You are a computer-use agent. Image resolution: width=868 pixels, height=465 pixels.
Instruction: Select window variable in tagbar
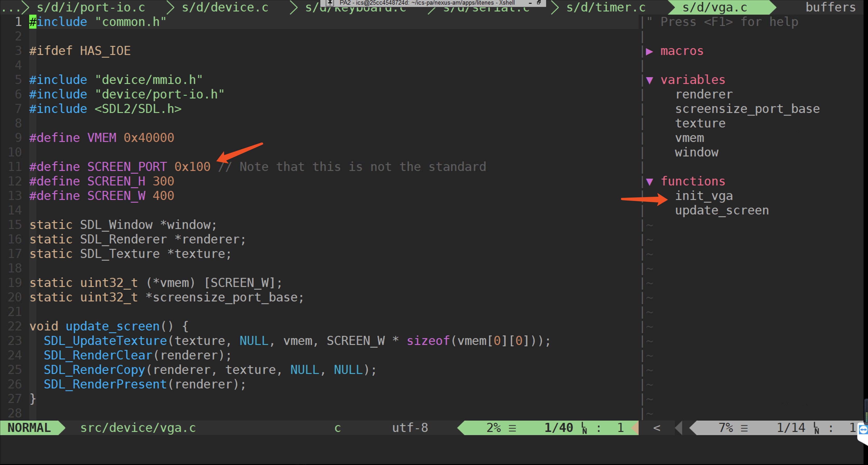(x=696, y=152)
